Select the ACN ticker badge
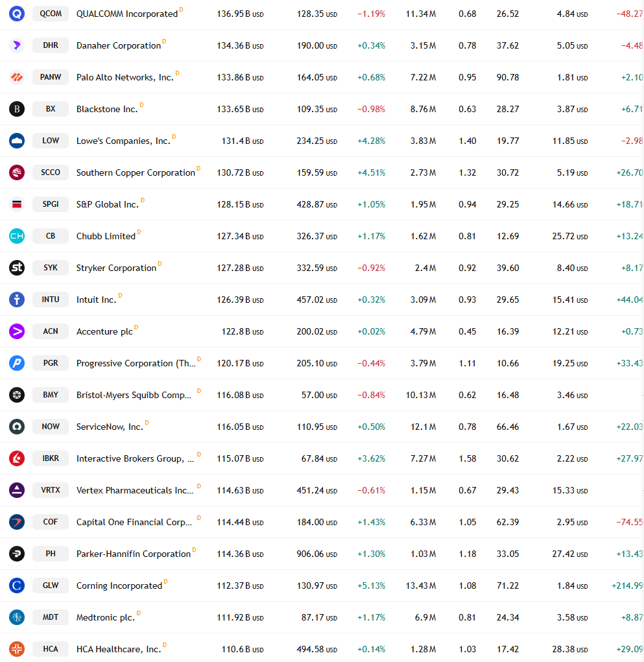The height and width of the screenshot is (662, 644). 51,331
